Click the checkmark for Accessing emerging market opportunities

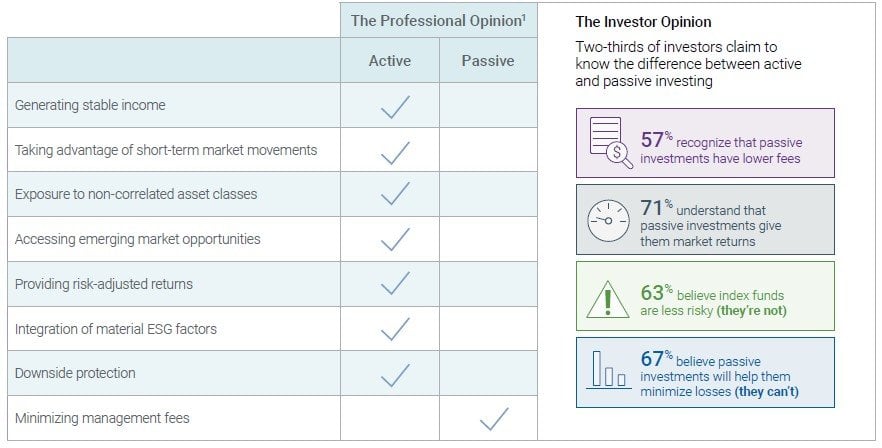pyautogui.click(x=394, y=240)
